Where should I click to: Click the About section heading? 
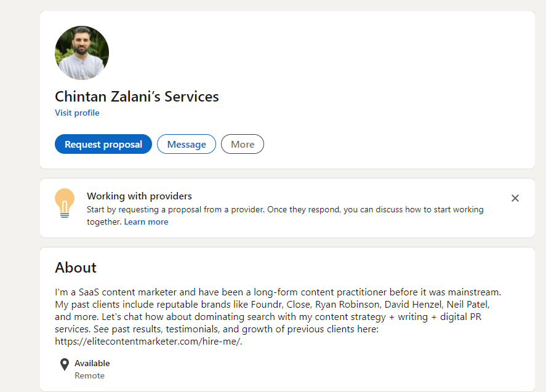[76, 267]
